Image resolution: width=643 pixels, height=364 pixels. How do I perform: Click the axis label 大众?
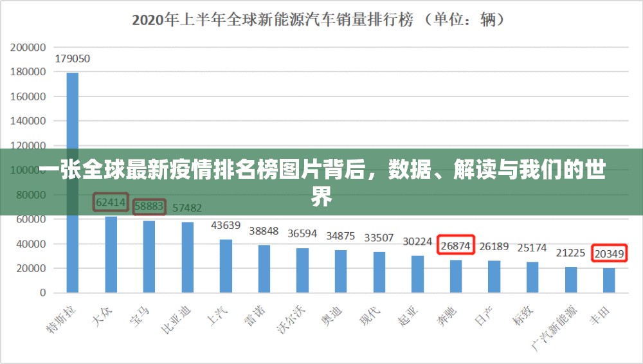click(102, 316)
